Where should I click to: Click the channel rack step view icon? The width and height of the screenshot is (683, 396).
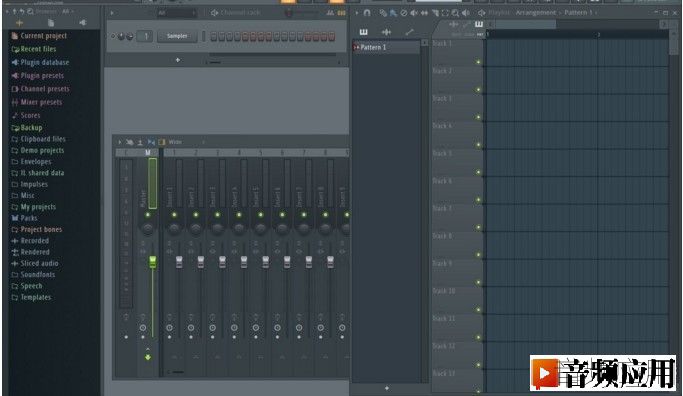pos(342,13)
